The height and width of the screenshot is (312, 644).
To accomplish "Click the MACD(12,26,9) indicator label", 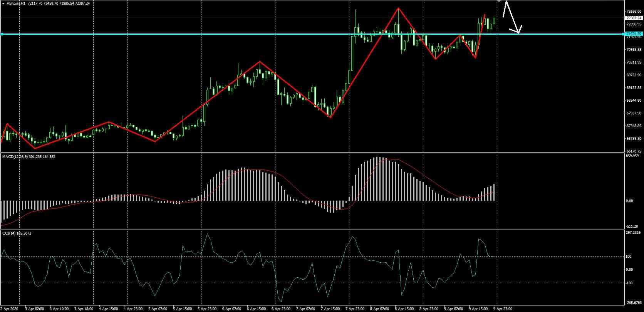I will (x=15, y=157).
